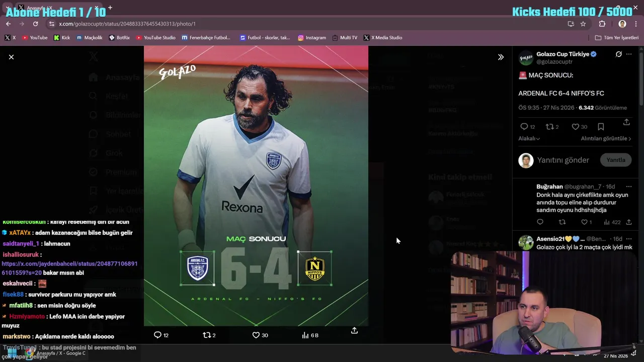
Task: Open the X bookmark in the bookmarks bar
Action: pos(10,38)
